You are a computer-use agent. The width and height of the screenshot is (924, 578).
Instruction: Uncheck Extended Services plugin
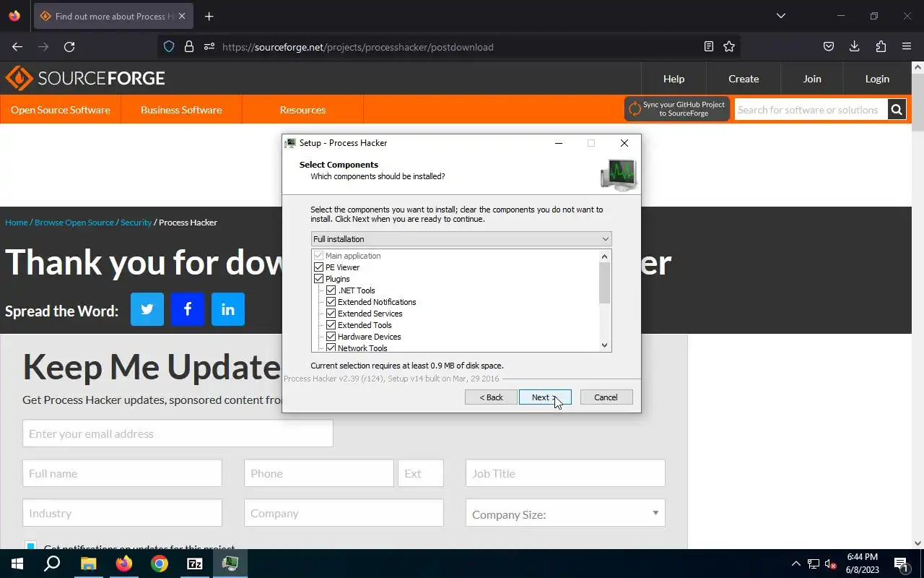click(331, 314)
